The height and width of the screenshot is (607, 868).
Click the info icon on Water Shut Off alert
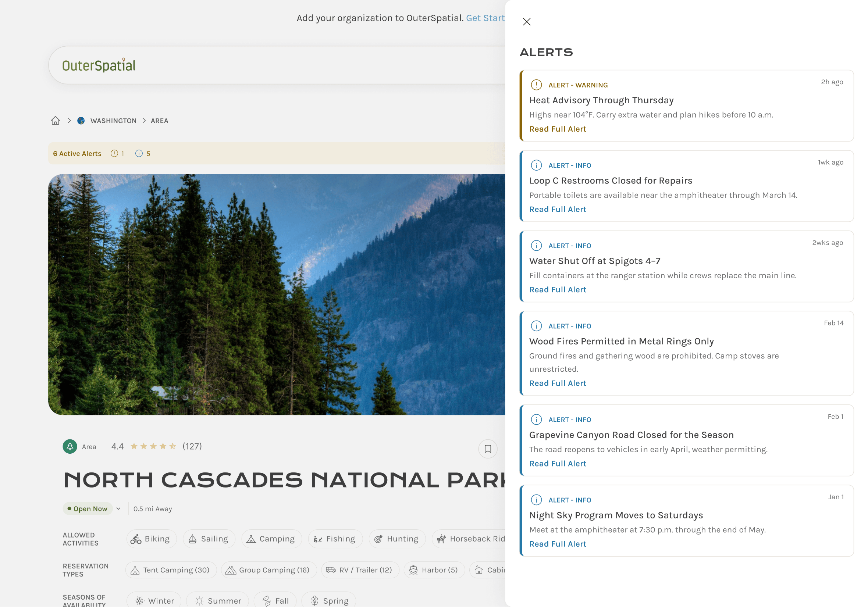click(x=536, y=246)
